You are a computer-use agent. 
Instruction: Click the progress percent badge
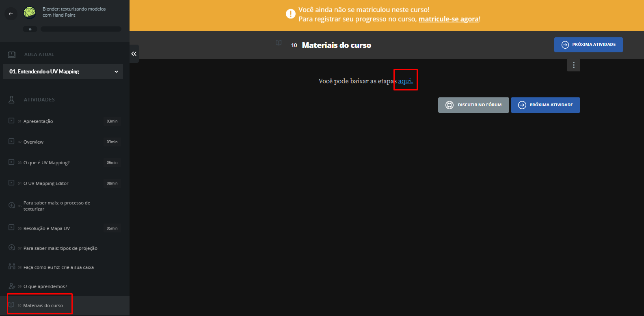pos(30,29)
